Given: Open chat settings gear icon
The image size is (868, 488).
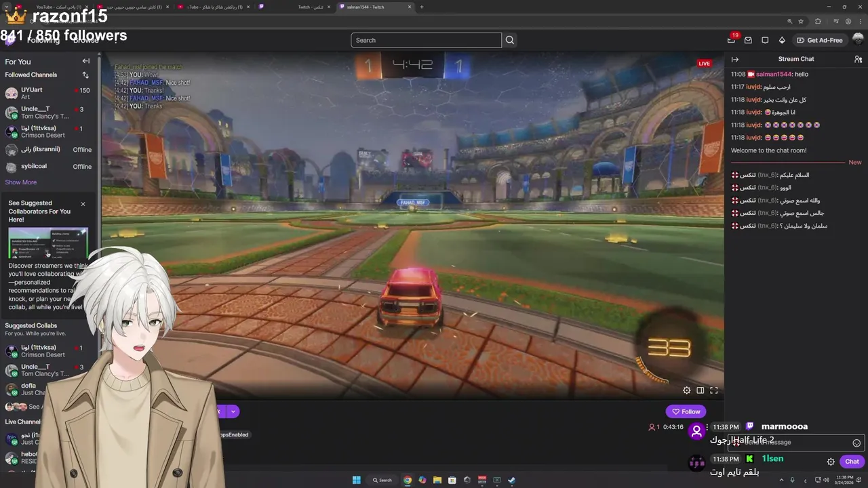Looking at the screenshot, I should (831, 462).
